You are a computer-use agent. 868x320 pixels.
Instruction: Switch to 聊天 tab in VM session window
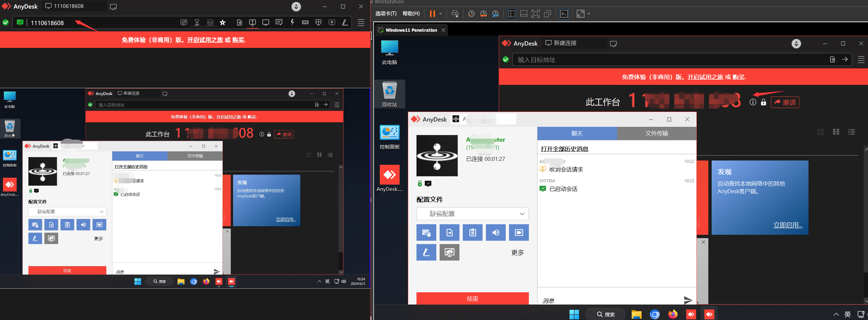pos(577,134)
